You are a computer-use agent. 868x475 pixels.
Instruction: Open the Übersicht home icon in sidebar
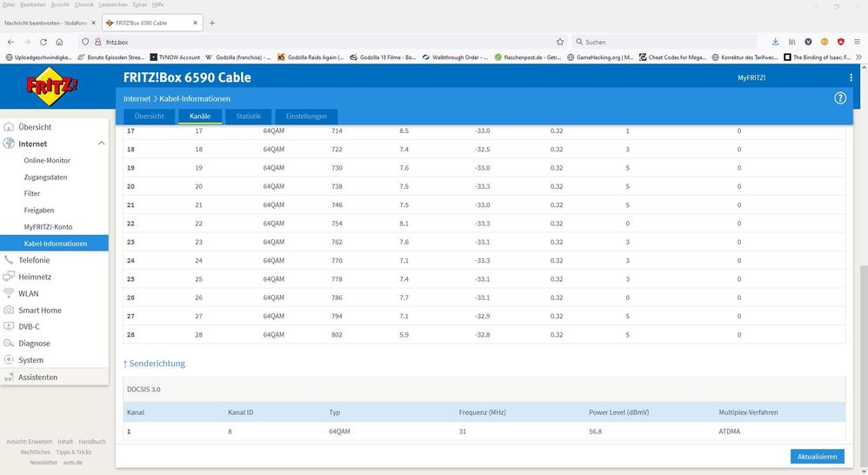[x=10, y=127]
